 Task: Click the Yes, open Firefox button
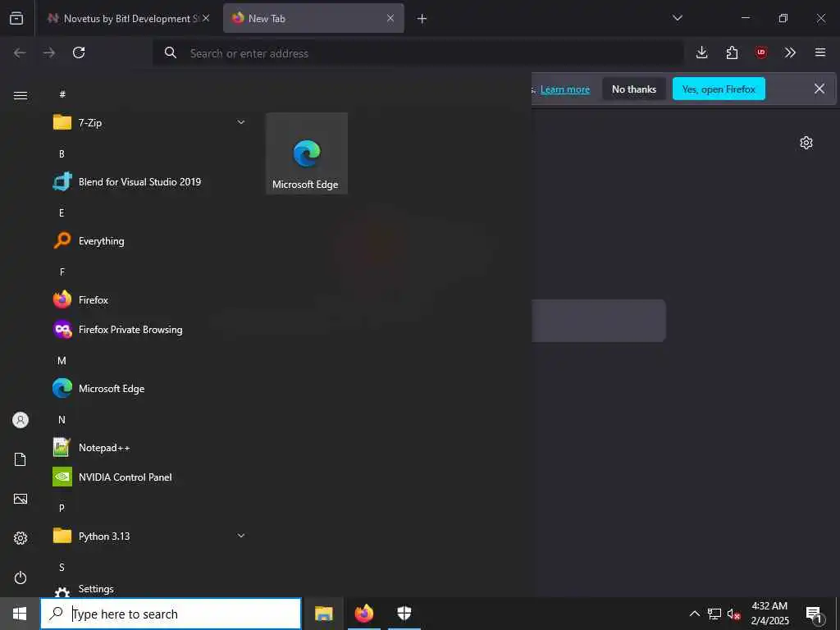[719, 89]
